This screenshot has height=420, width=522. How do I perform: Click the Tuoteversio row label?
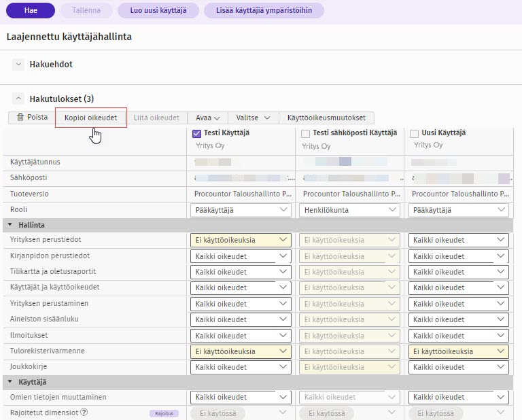[x=29, y=194]
